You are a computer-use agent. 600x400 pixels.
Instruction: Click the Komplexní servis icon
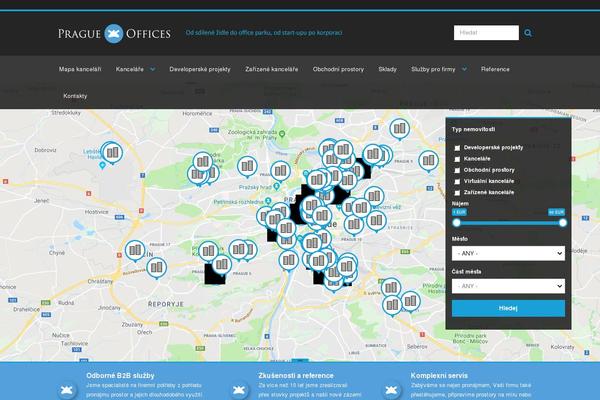coord(391,390)
